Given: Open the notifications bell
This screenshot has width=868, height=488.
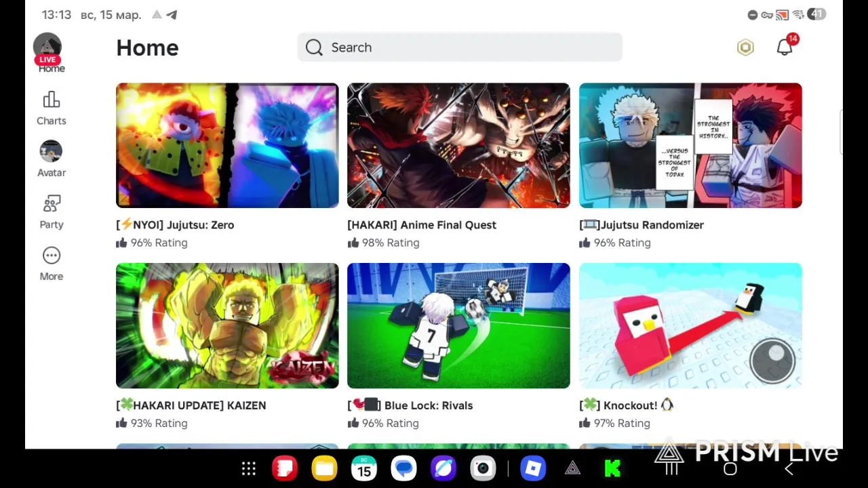Looking at the screenshot, I should 785,47.
